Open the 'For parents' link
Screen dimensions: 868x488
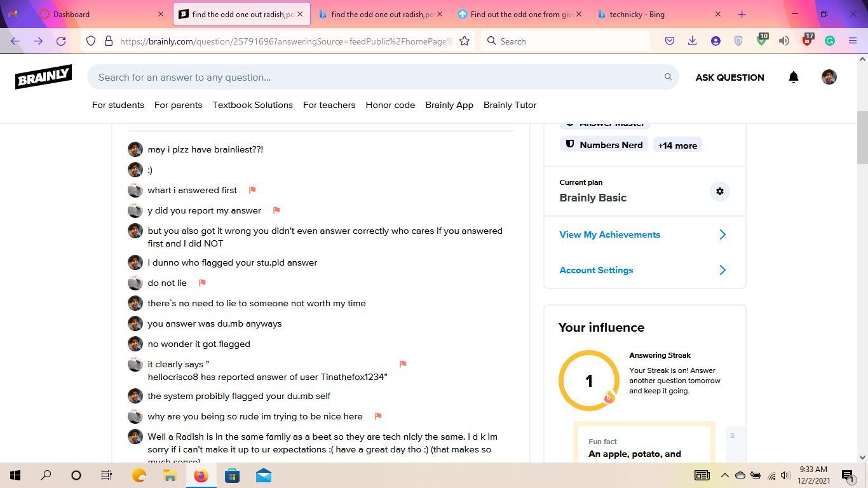pyautogui.click(x=178, y=105)
